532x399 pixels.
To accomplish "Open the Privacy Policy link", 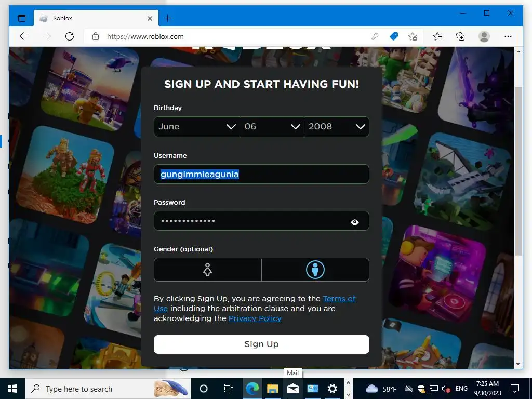I will pyautogui.click(x=255, y=318).
